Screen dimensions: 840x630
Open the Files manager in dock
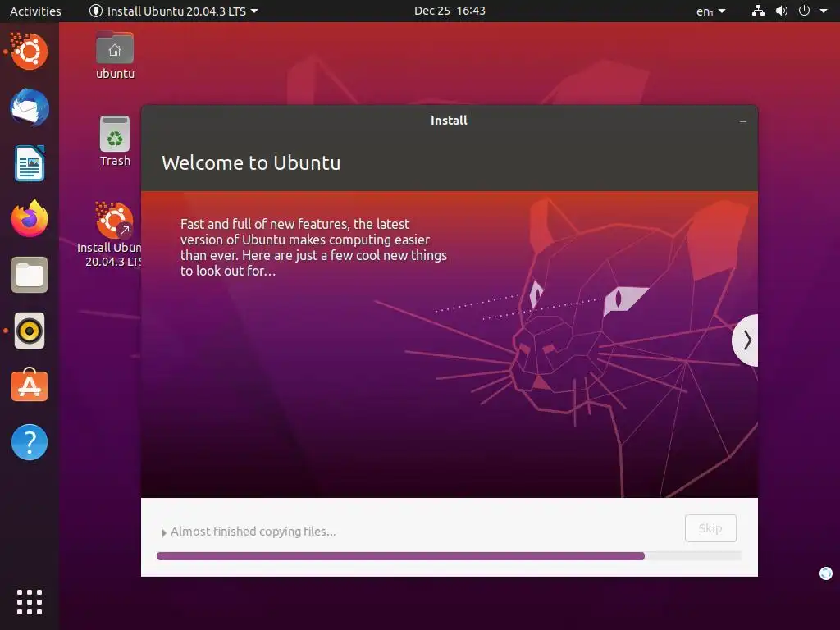30,275
